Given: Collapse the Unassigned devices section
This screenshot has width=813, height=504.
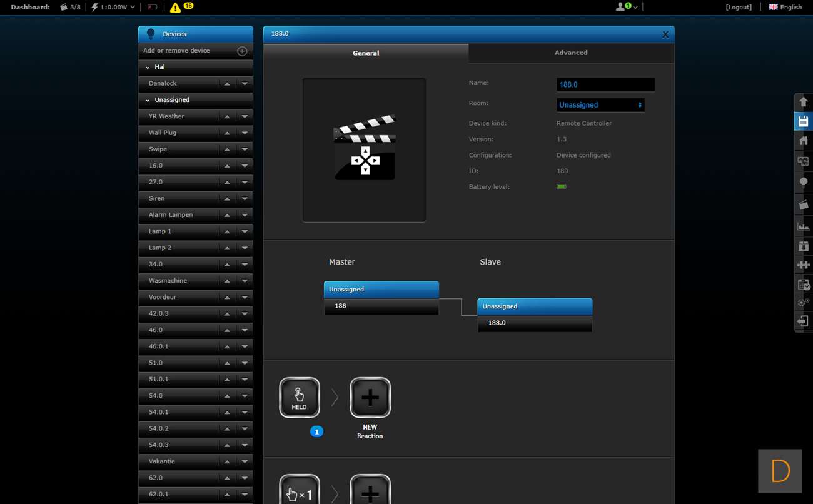Looking at the screenshot, I should point(148,100).
